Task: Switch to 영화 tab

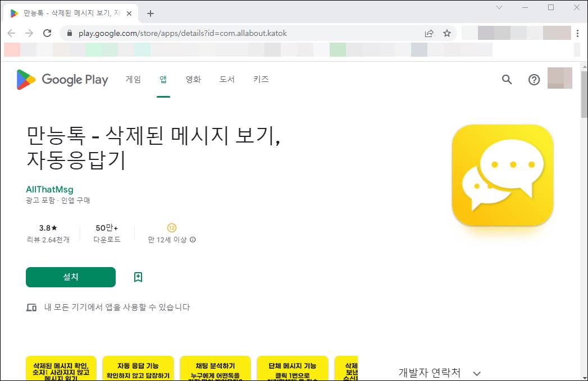Action: pyautogui.click(x=193, y=80)
